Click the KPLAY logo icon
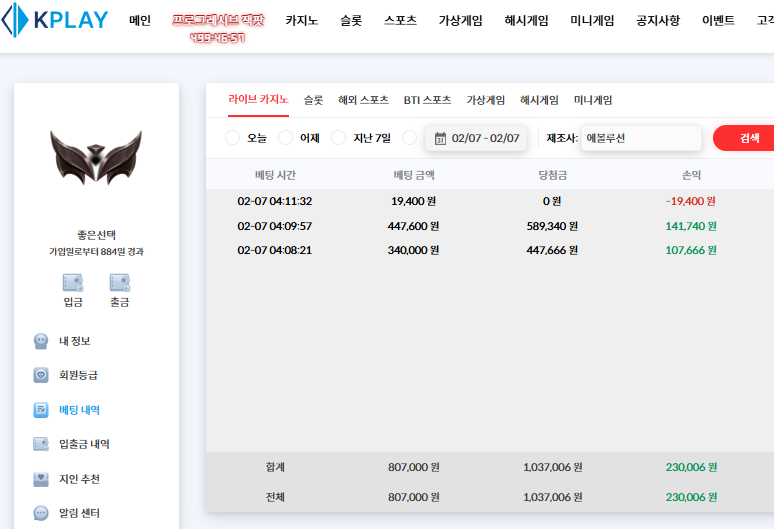Image resolution: width=774 pixels, height=529 pixels. [x=15, y=21]
